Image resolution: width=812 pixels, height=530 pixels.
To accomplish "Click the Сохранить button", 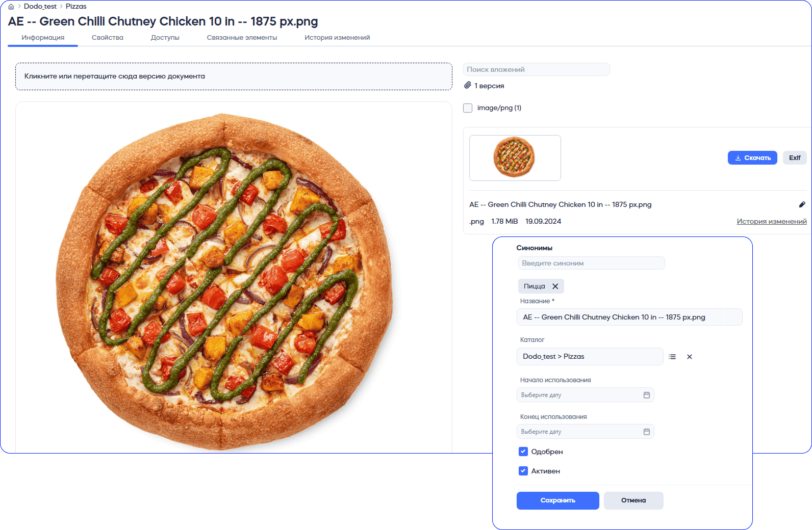I will [x=557, y=500].
